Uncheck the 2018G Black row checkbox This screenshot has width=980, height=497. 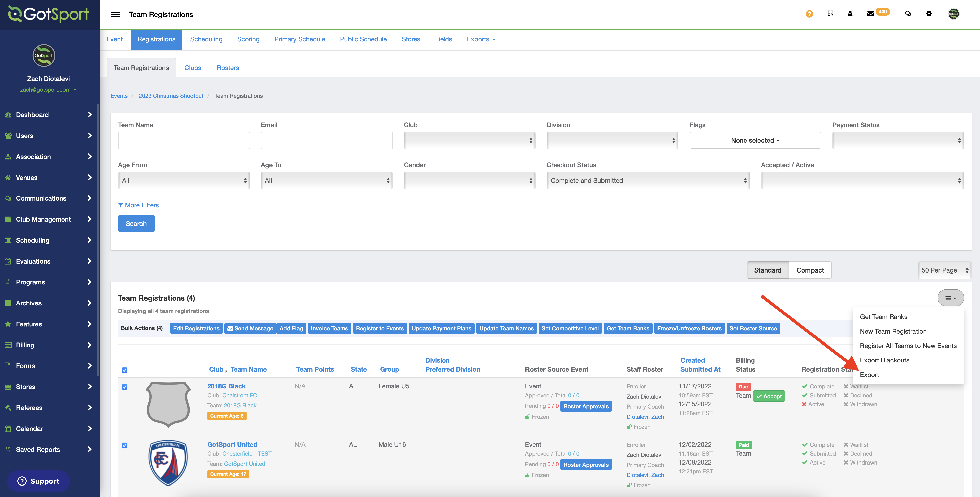tap(124, 387)
